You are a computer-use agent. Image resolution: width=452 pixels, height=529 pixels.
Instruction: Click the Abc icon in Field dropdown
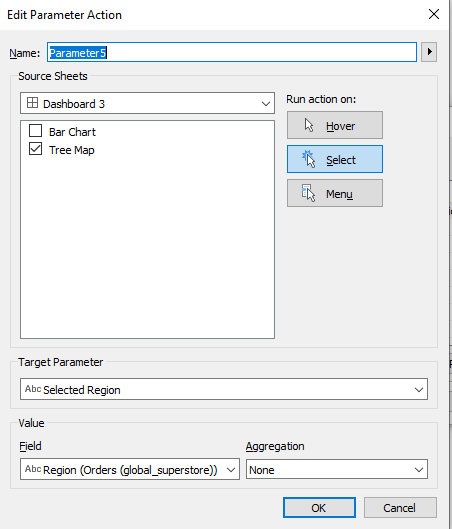[x=33, y=469]
